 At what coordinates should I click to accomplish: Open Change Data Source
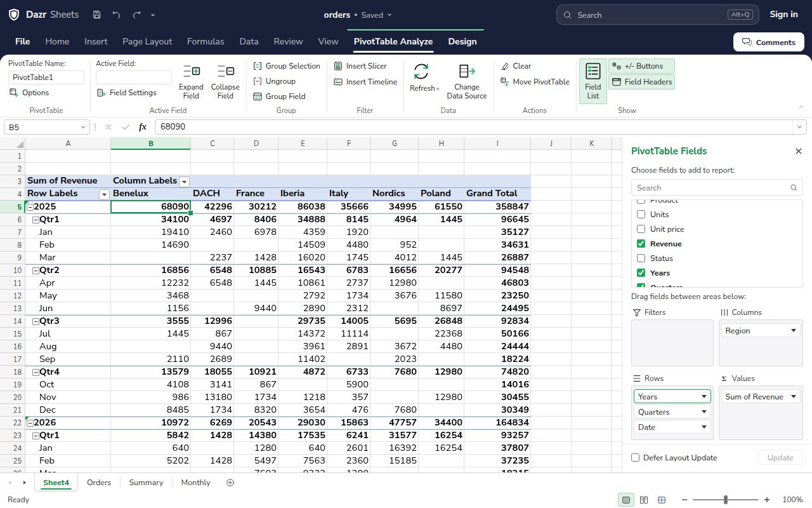(x=467, y=81)
